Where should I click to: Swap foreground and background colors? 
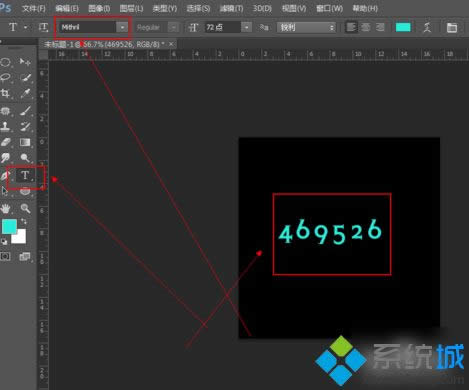pos(24,221)
